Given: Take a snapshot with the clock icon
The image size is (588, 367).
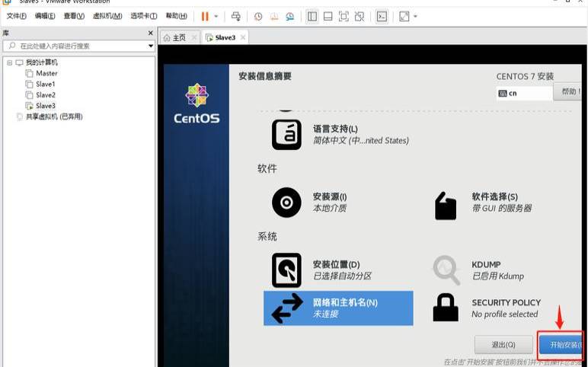Looking at the screenshot, I should tap(258, 16).
